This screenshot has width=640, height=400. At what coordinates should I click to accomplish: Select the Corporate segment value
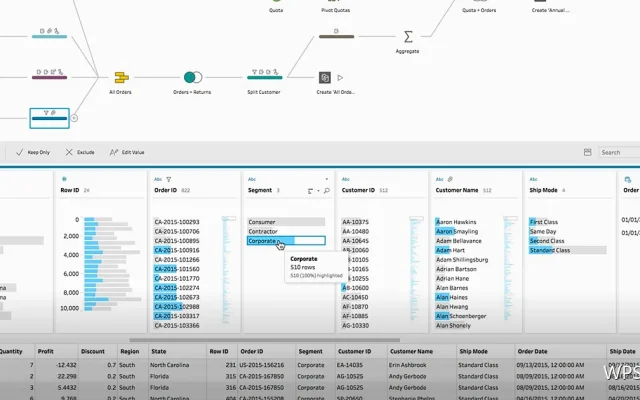point(286,241)
